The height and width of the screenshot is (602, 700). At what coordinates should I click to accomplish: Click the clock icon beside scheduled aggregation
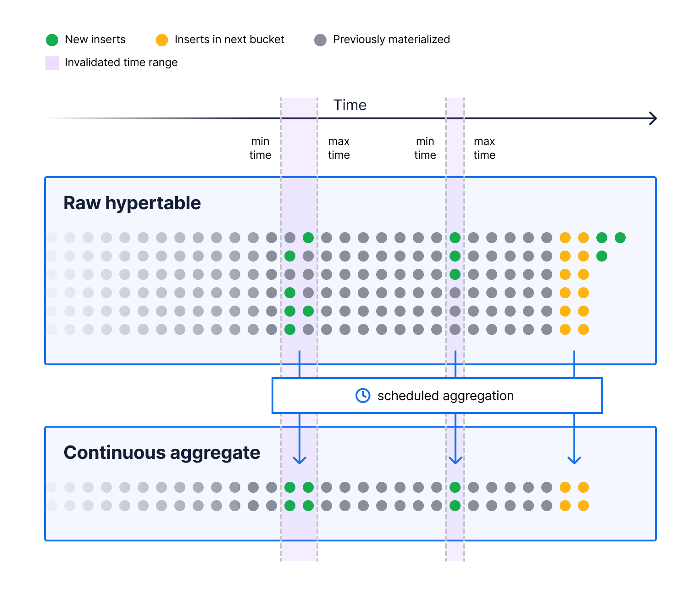363,396
